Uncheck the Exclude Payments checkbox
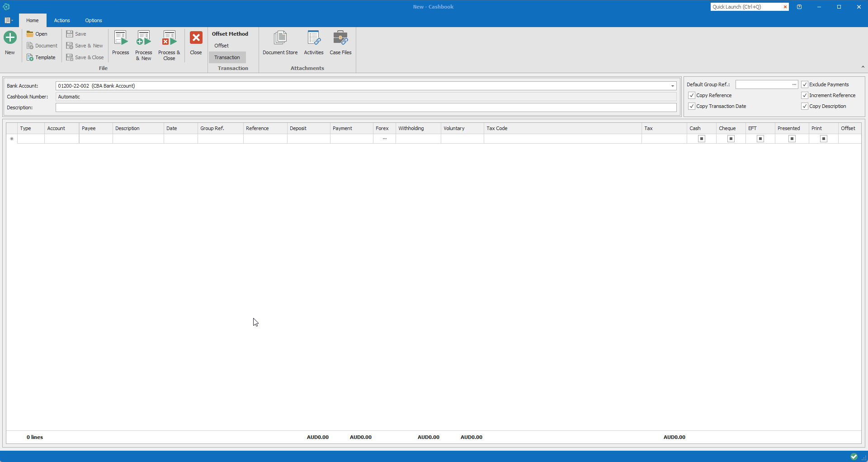This screenshot has width=868, height=462. pyautogui.click(x=805, y=84)
